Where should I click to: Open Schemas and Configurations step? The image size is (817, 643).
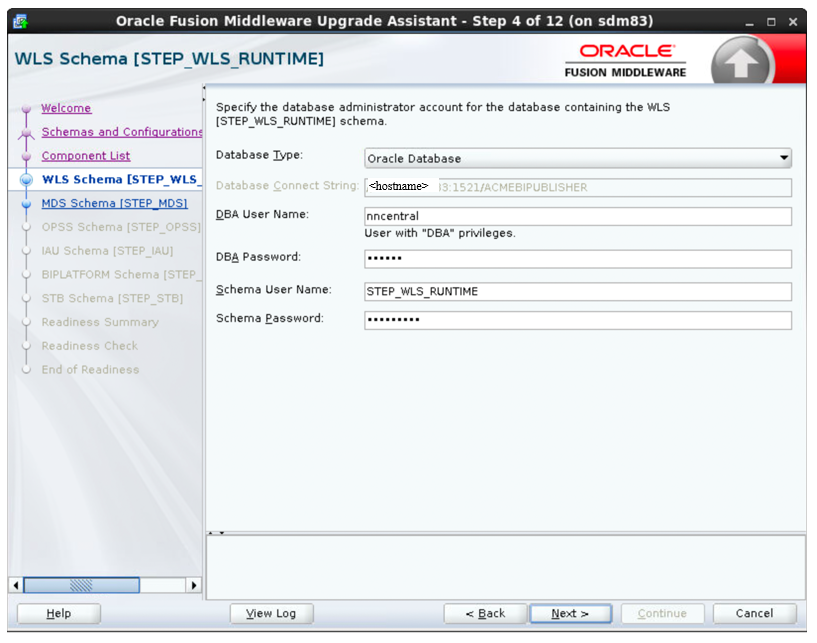pos(122,132)
